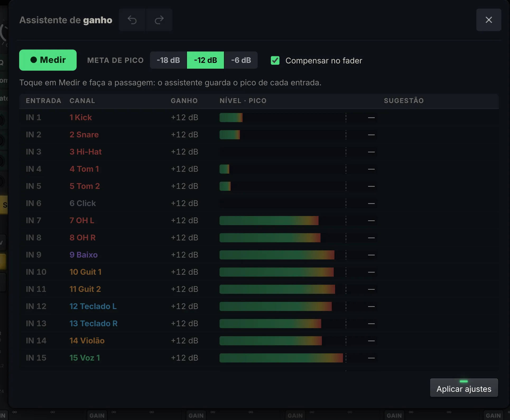Click the CANAL column header
The image size is (510, 420).
[82, 101]
